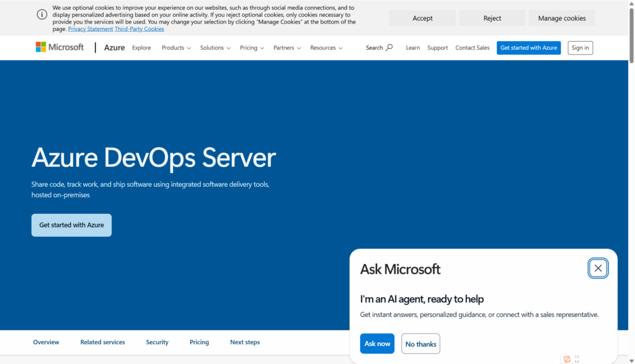Accept optional cookies

[x=422, y=18]
